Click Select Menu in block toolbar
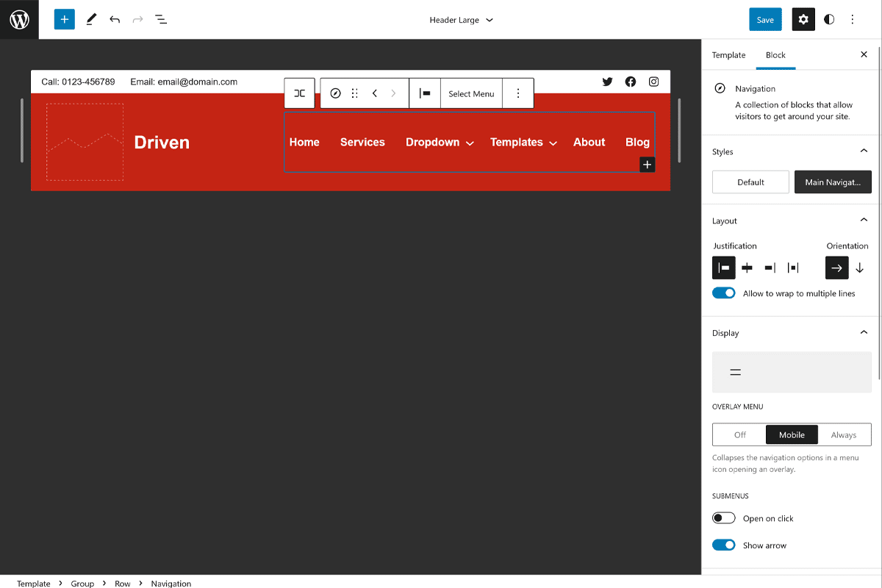This screenshot has width=882, height=588. pyautogui.click(x=471, y=93)
